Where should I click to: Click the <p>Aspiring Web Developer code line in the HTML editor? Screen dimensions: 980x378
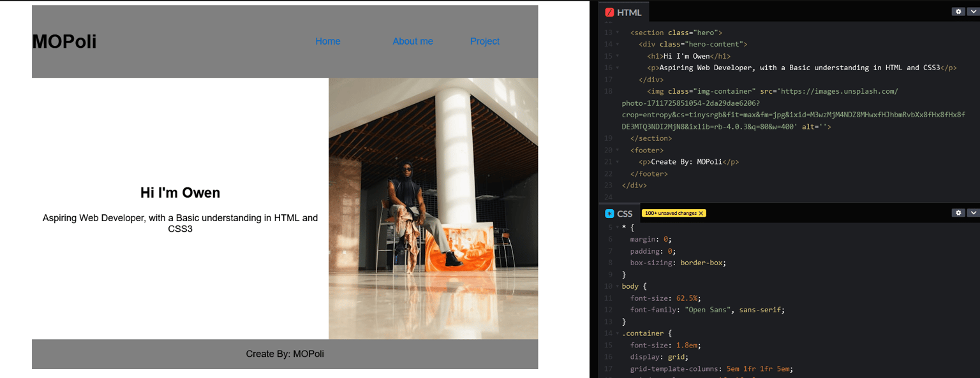coord(802,68)
